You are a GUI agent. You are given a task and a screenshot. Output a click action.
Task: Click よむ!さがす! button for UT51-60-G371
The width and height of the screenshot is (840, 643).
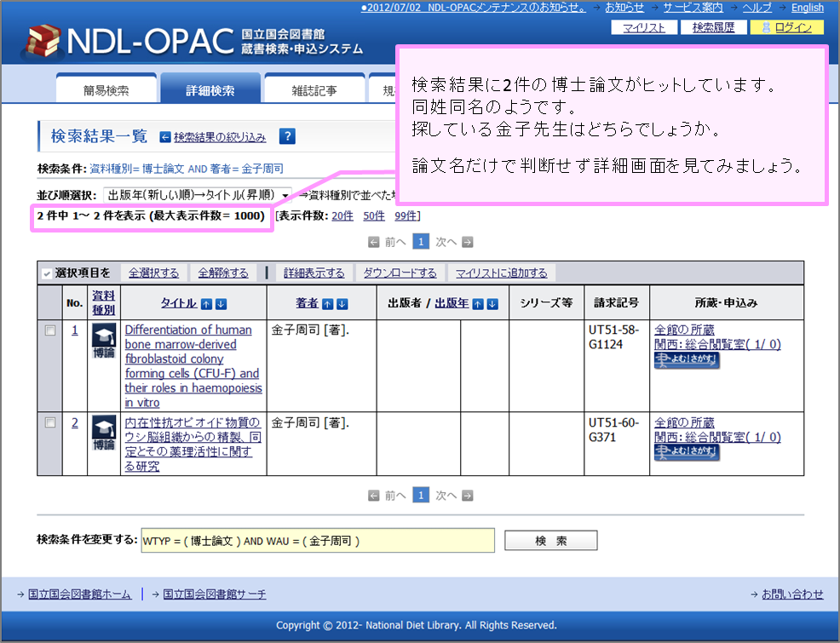[687, 452]
